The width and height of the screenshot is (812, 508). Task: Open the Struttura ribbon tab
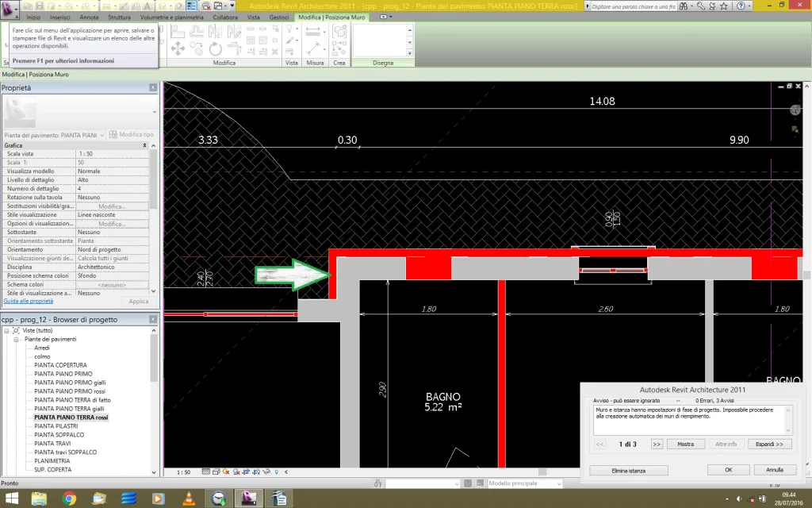(119, 17)
